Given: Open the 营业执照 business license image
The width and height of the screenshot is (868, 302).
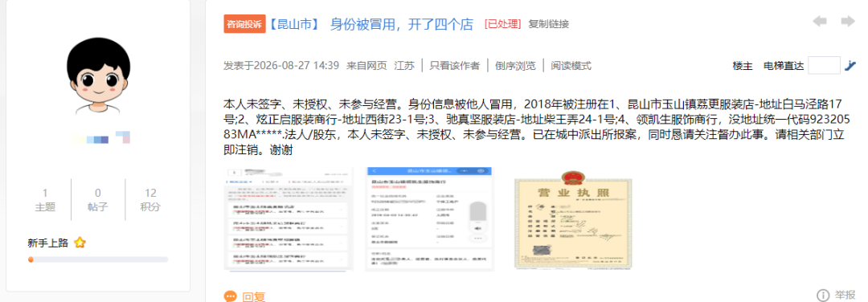Looking at the screenshot, I should click(x=573, y=219).
